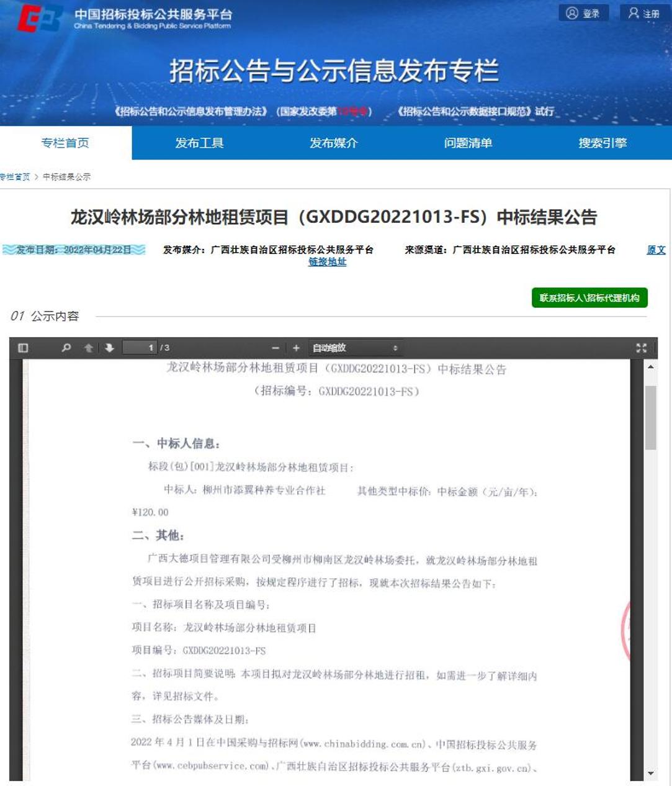
Task: Click 中标人：柳州市添翼种养专业合作社 text
Action: (244, 490)
